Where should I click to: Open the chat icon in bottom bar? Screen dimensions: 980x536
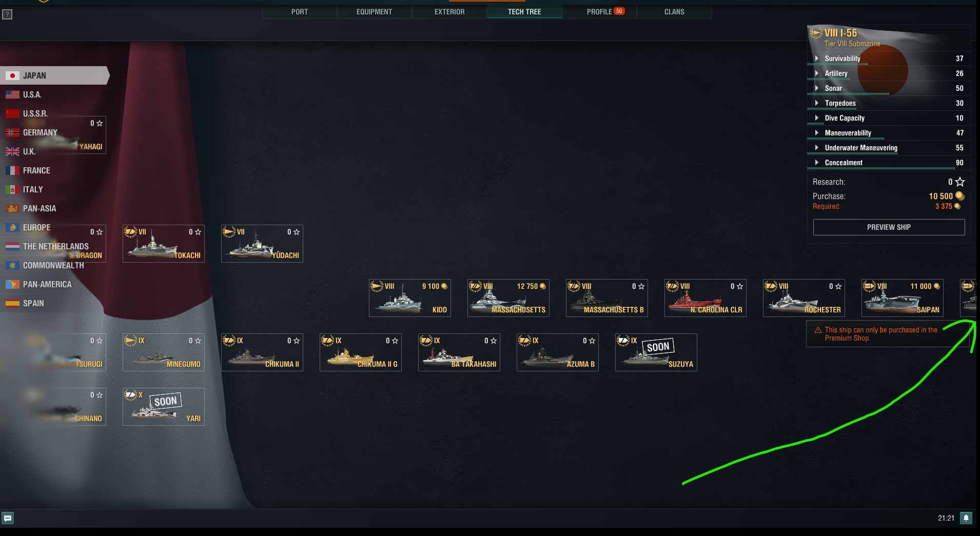pos(7,519)
